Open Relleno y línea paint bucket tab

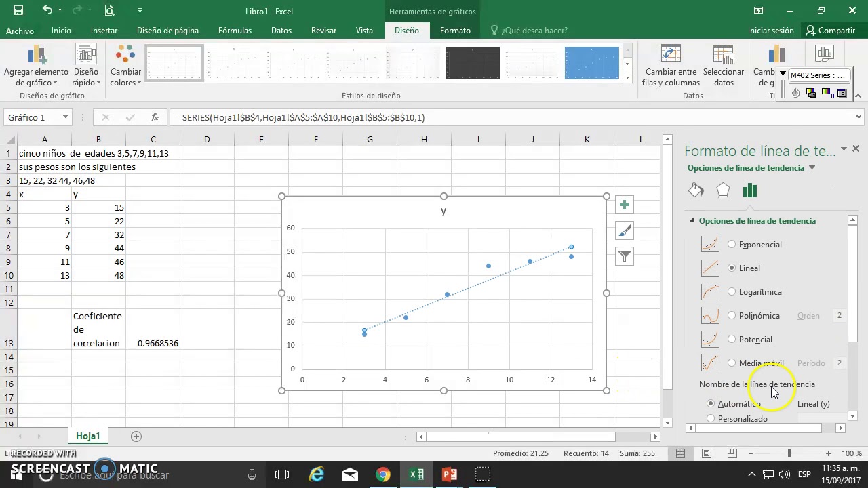click(x=696, y=190)
